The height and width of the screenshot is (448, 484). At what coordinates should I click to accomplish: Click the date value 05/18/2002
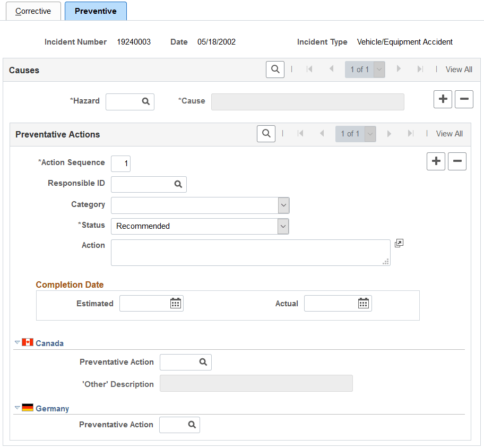pyautogui.click(x=217, y=42)
